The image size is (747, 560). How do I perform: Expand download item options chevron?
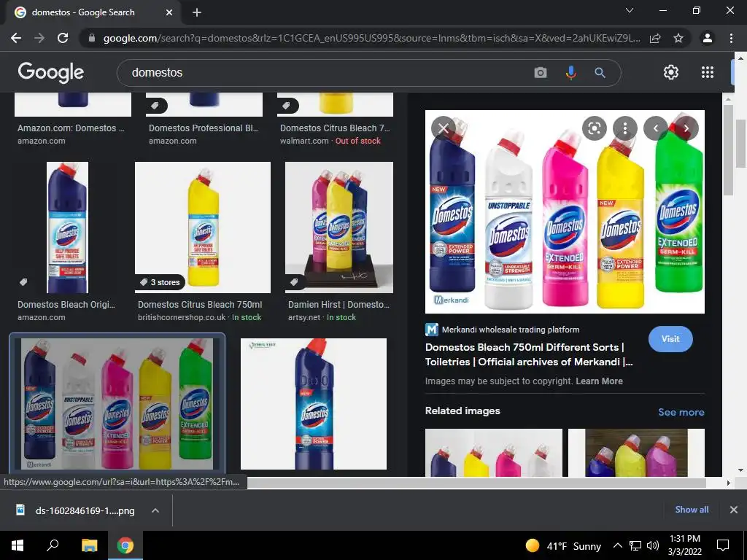click(x=155, y=510)
